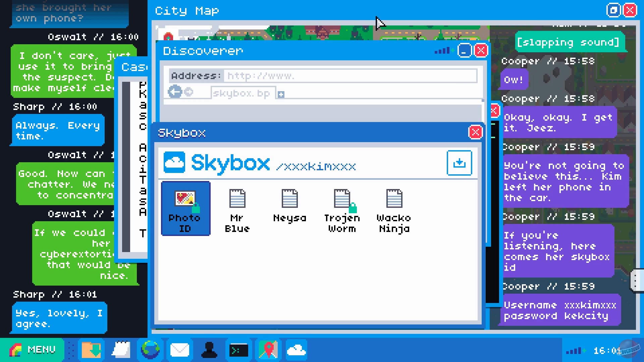
Task: Click the back navigation arrow in Discoverer
Action: tap(175, 92)
